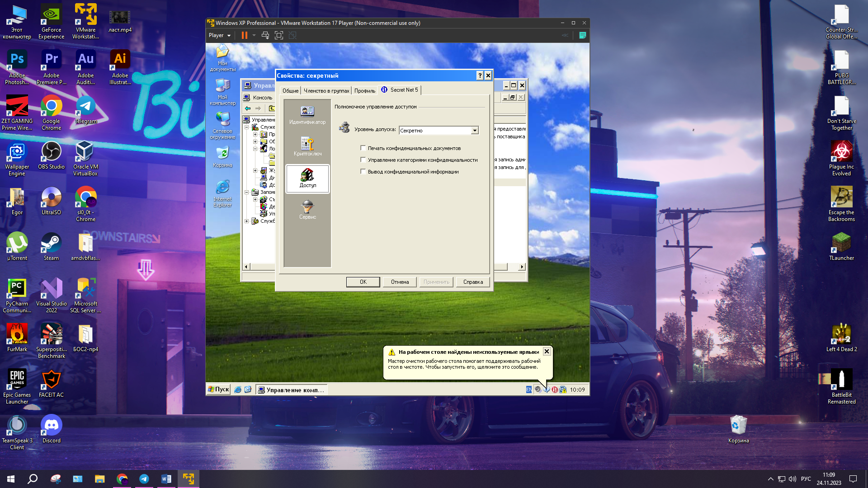Open the Сервис section icon
This screenshot has width=868, height=488.
tap(307, 210)
